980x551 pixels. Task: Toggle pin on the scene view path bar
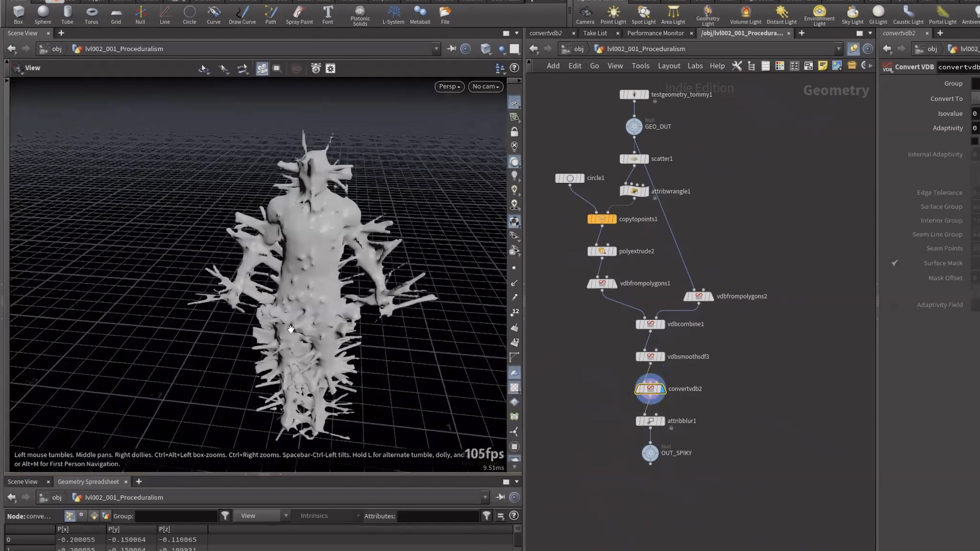pyautogui.click(x=451, y=49)
